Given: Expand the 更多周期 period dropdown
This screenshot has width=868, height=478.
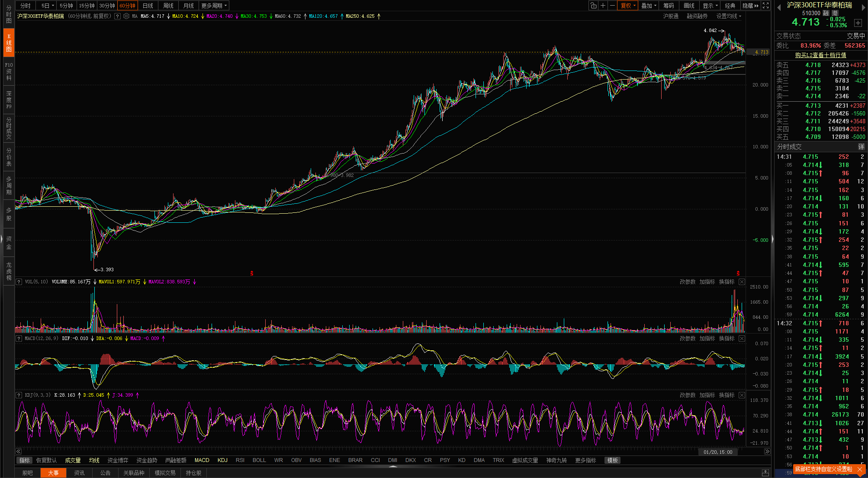Looking at the screenshot, I should [x=214, y=6].
